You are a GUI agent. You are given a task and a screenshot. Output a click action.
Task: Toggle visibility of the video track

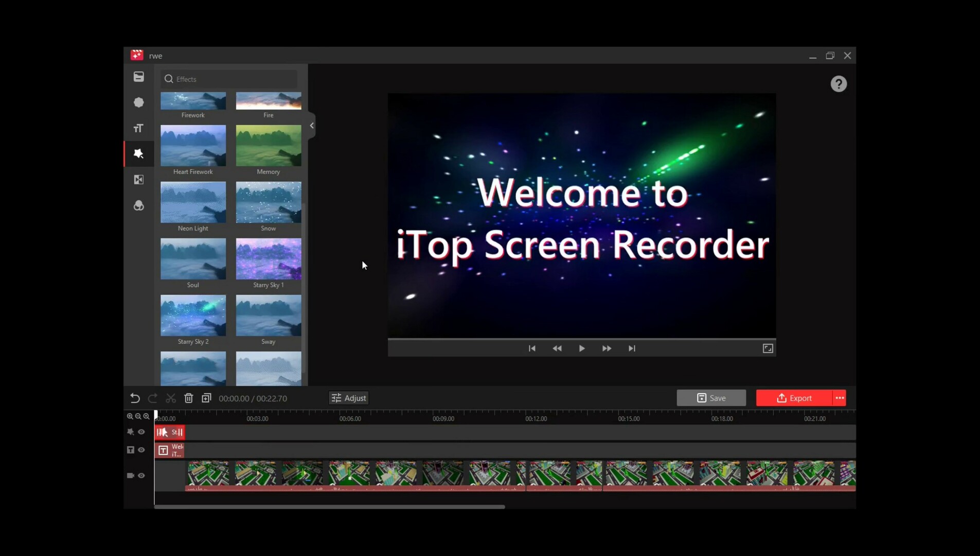coord(141,475)
